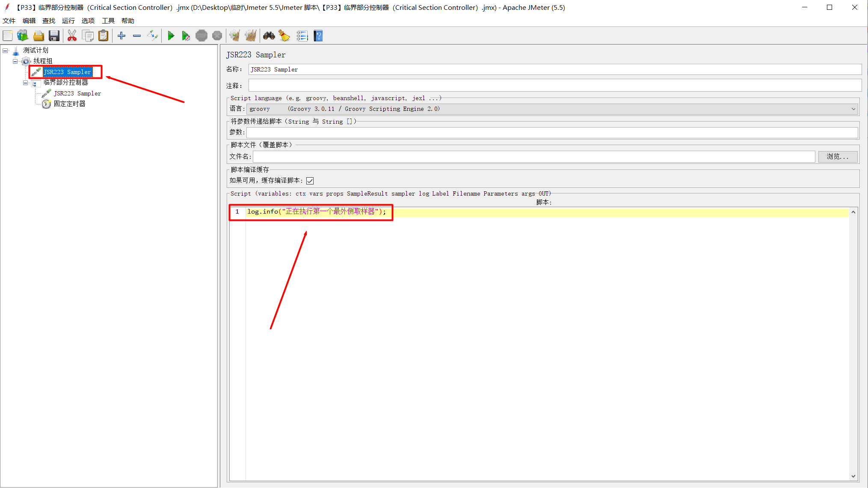Open the 查找 menu
Image resolution: width=868 pixels, height=488 pixels.
tap(49, 21)
